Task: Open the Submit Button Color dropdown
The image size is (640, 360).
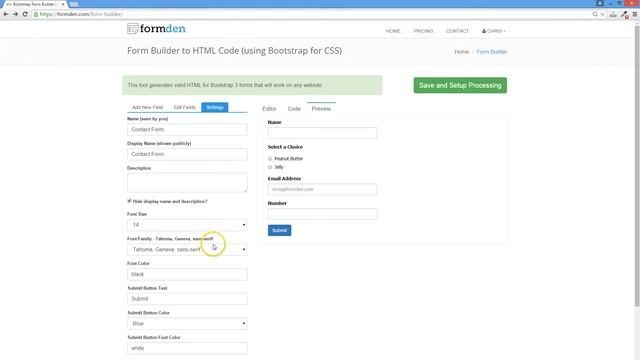Action: coord(187,324)
